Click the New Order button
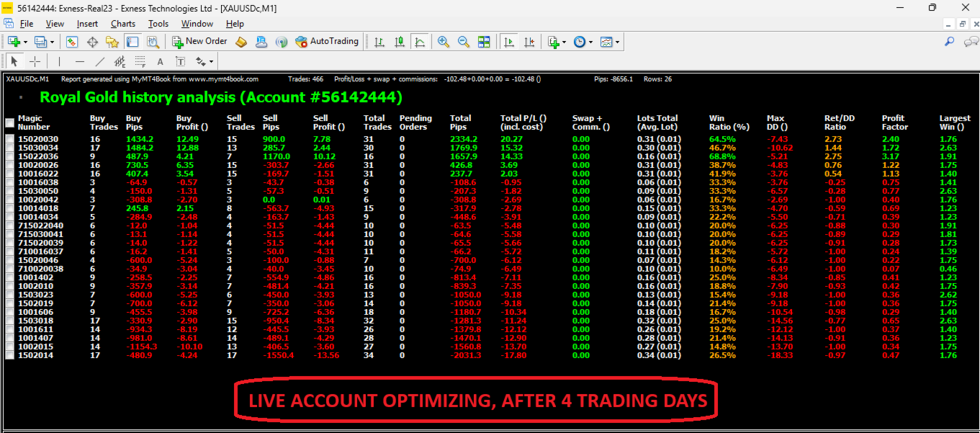 tap(200, 42)
